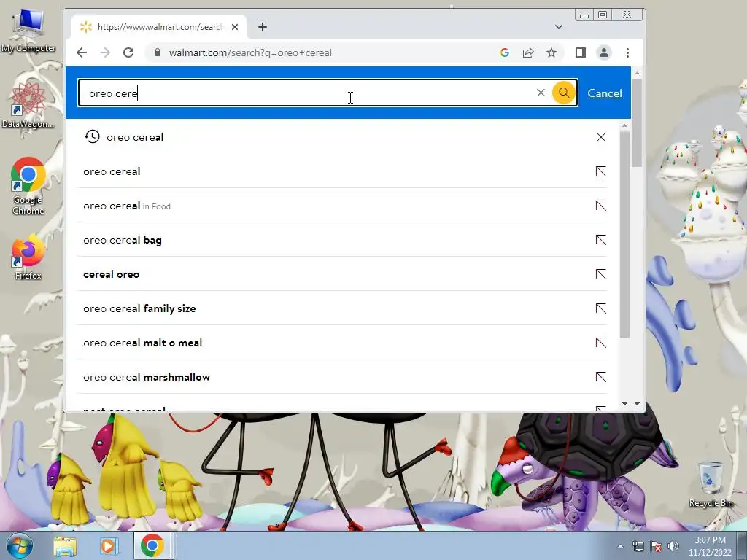
Task: Go back with Chrome back arrow
Action: point(82,52)
